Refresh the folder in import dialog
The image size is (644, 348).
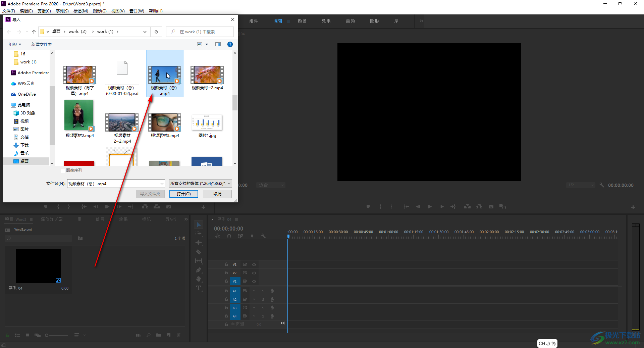(x=156, y=32)
